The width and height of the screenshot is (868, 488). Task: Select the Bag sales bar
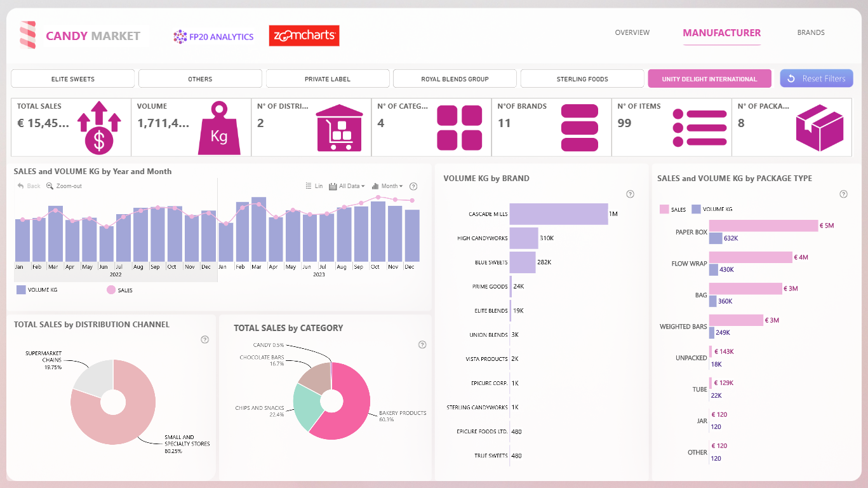tap(745, 288)
